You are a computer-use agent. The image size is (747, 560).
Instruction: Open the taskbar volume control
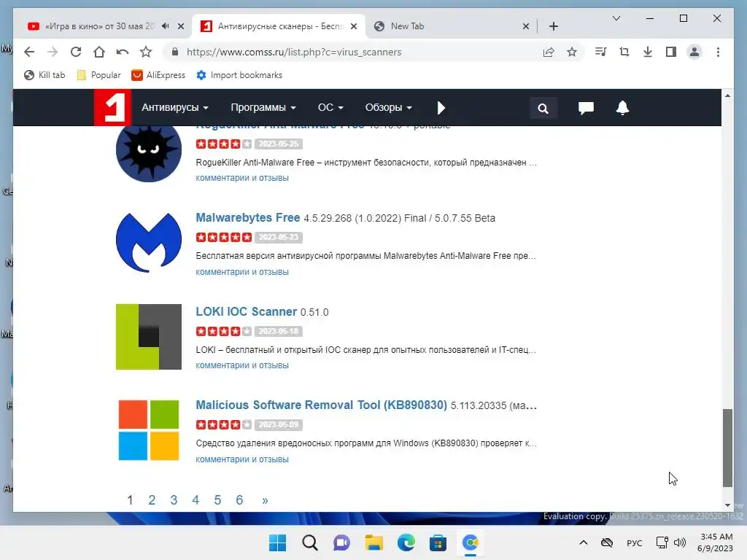680,542
